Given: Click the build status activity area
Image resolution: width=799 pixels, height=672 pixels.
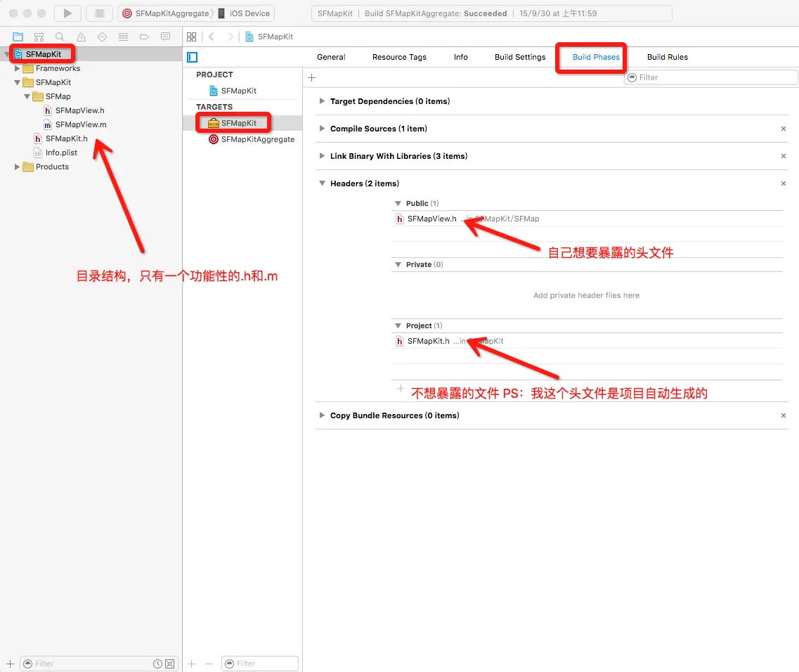Looking at the screenshot, I should point(491,13).
